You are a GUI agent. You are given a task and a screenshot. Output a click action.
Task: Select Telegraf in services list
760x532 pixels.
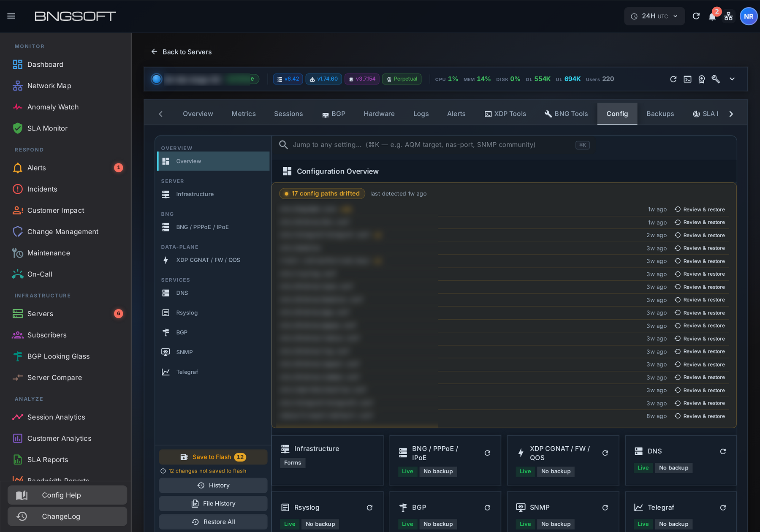[213, 372]
